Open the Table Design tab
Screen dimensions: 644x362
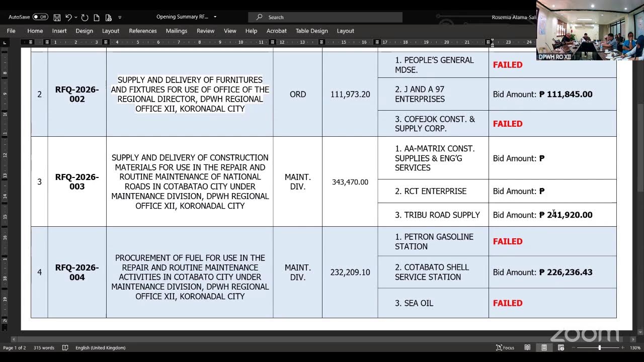point(311,31)
